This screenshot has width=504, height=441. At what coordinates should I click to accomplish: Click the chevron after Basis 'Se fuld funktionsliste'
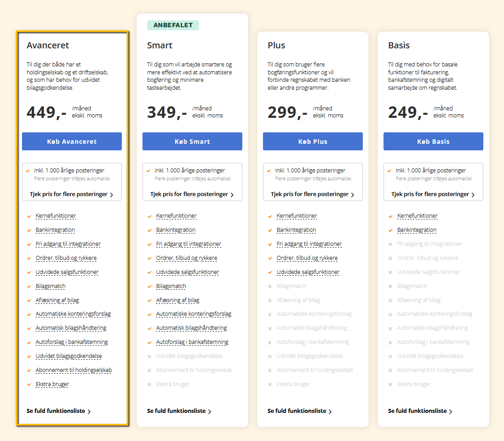(x=451, y=412)
